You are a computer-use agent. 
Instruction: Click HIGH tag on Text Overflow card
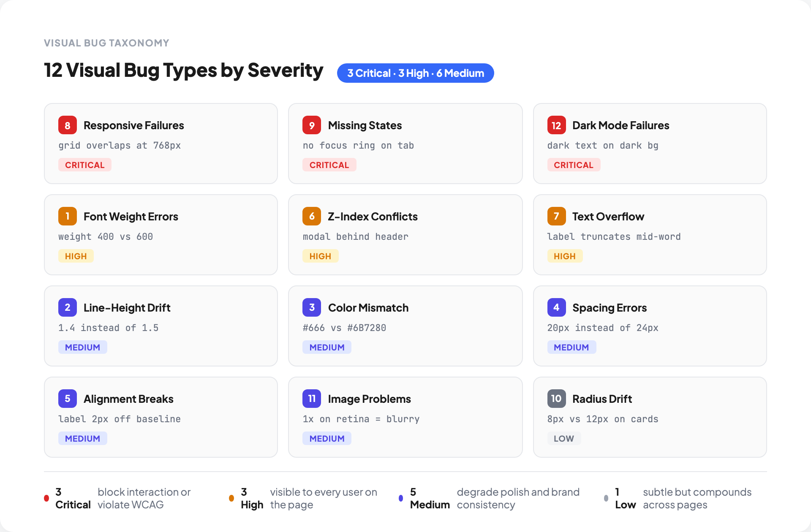click(x=565, y=256)
